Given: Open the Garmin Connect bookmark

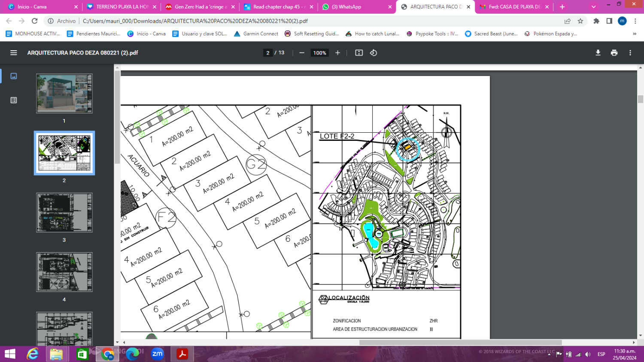Looking at the screenshot, I should [x=256, y=34].
